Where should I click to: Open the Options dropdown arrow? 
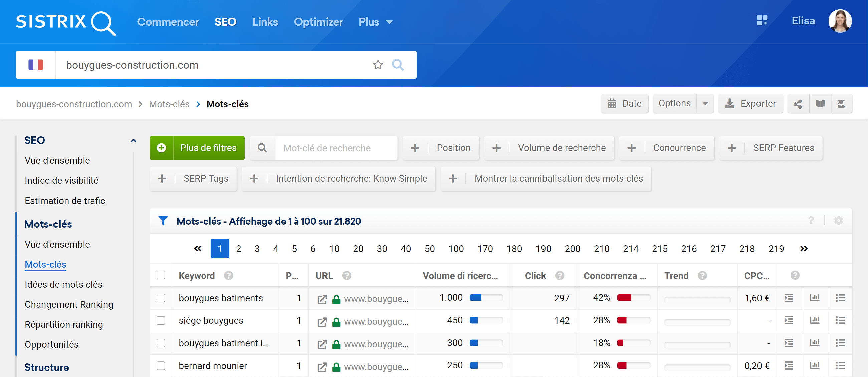point(705,104)
